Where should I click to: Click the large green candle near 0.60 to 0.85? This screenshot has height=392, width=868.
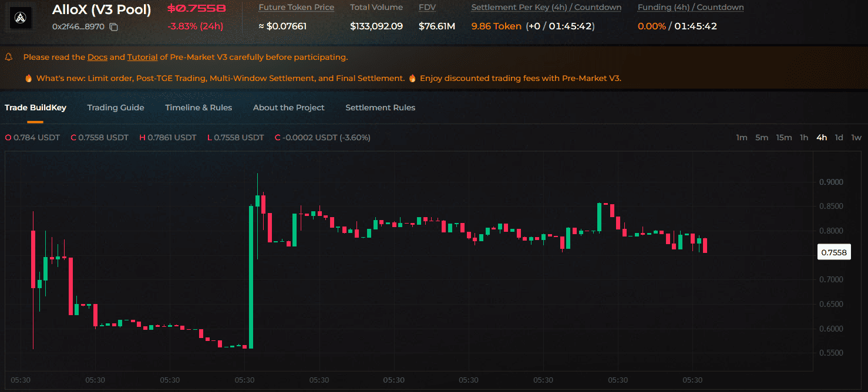click(x=251, y=277)
